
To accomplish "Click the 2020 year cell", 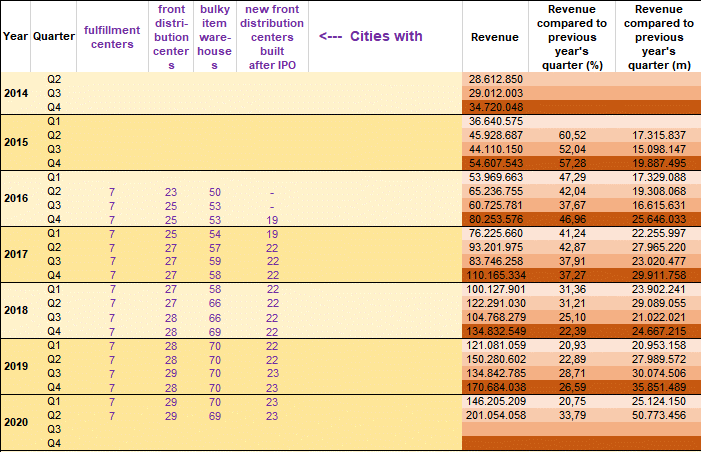I will click(x=16, y=422).
